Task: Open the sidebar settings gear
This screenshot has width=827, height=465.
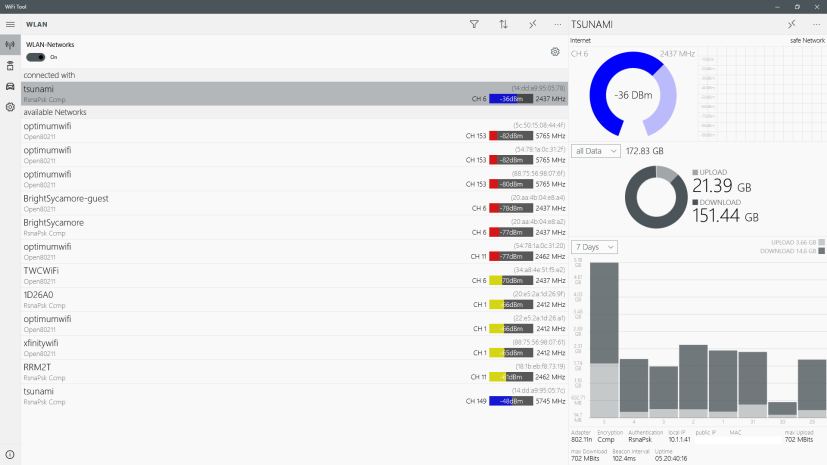Action: pos(10,107)
